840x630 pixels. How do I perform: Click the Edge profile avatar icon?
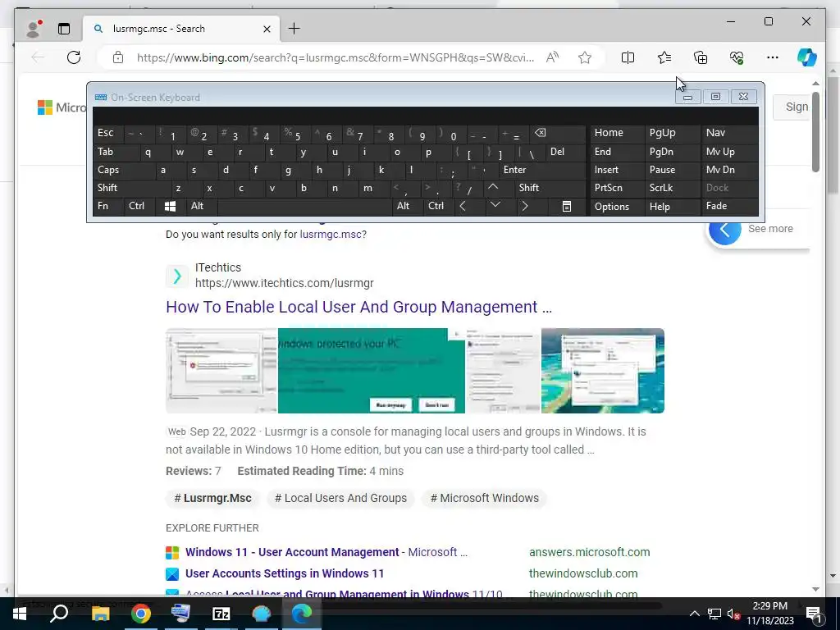[34, 29]
